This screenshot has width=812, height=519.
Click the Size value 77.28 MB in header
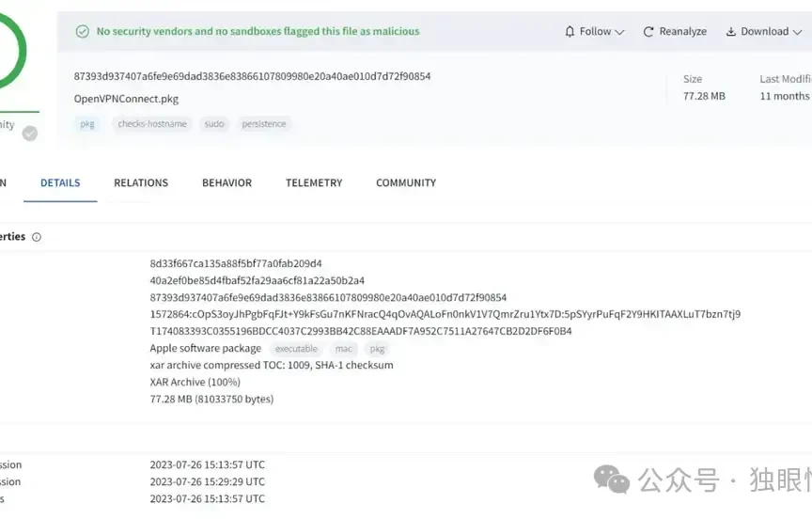tap(704, 96)
